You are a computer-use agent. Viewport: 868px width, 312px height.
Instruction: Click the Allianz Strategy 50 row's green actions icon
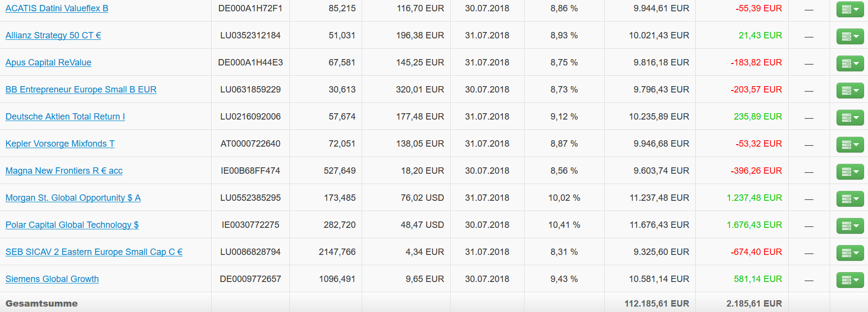tap(850, 36)
